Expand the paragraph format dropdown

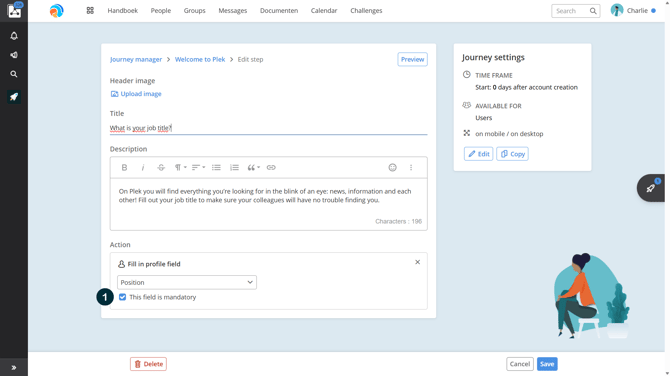point(180,167)
